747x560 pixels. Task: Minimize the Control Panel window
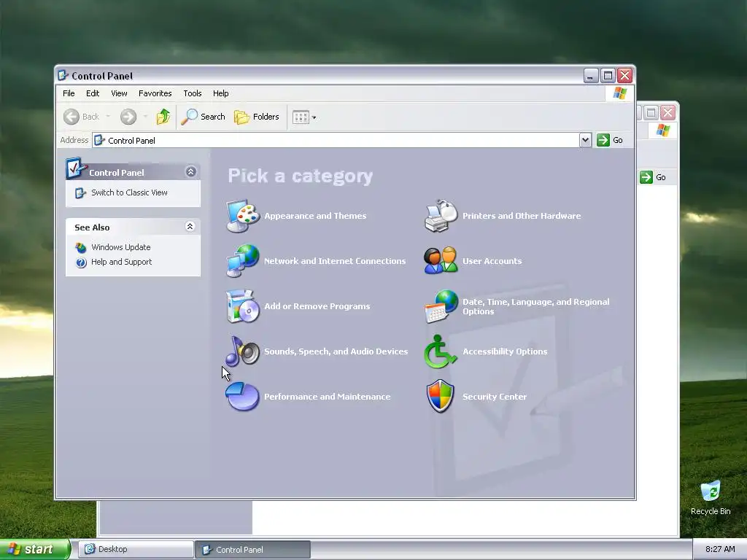[591, 75]
